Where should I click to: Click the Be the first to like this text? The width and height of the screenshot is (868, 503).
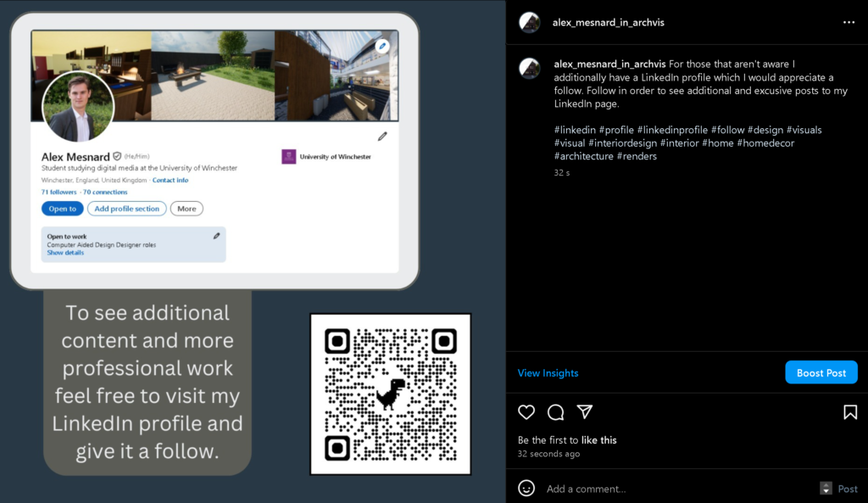567,440
